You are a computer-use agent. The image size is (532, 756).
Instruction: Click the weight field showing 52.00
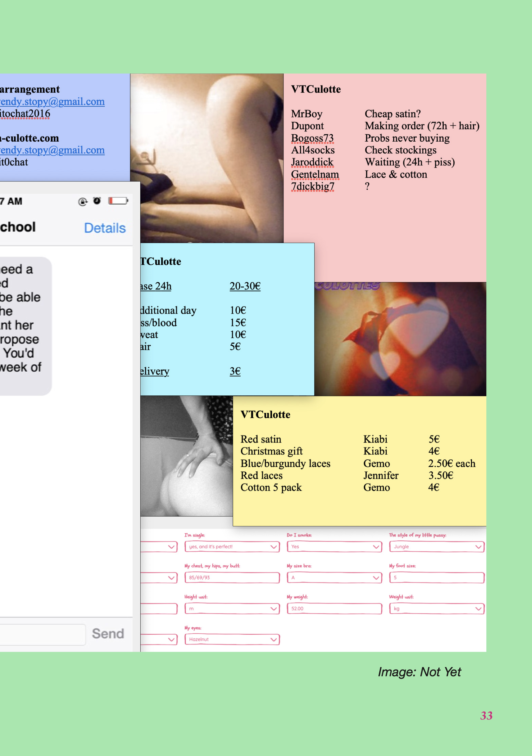point(334,609)
